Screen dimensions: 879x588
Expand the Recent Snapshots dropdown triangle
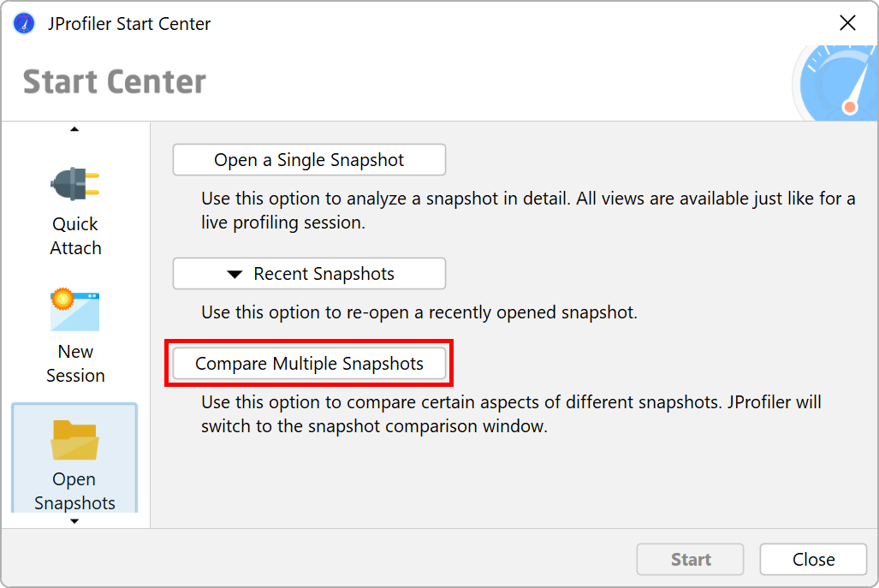coord(235,274)
